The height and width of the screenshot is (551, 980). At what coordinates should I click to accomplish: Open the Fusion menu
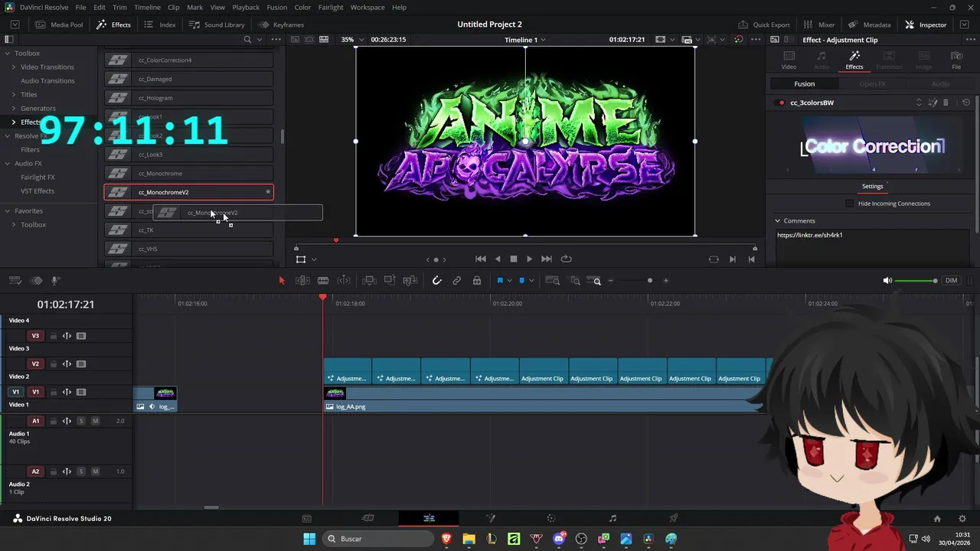[x=277, y=7]
